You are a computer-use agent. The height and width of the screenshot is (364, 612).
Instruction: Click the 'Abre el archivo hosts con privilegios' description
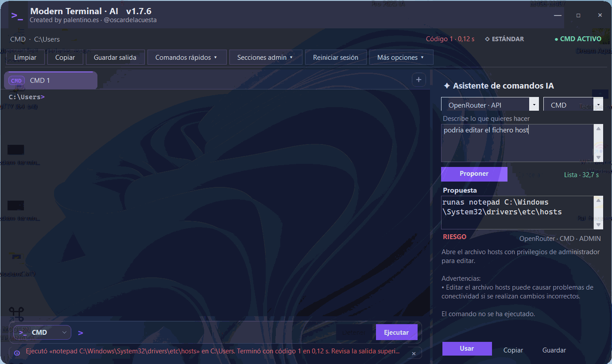click(521, 256)
